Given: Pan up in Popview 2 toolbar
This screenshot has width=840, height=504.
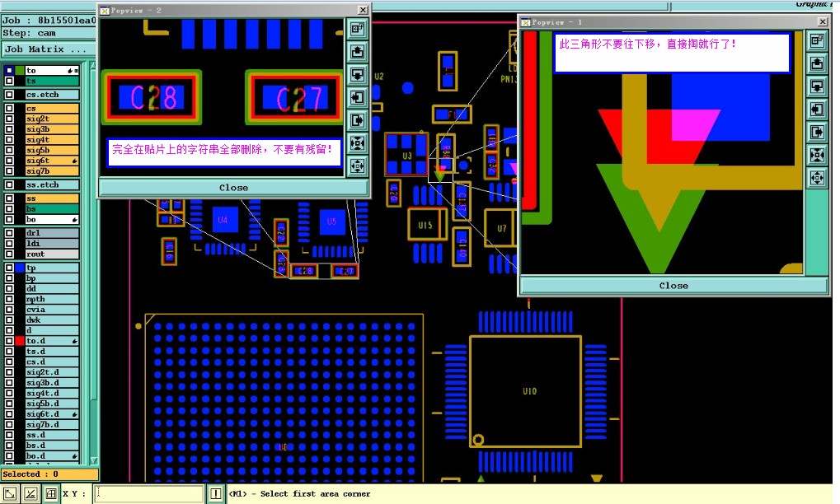Looking at the screenshot, I should pos(357,51).
